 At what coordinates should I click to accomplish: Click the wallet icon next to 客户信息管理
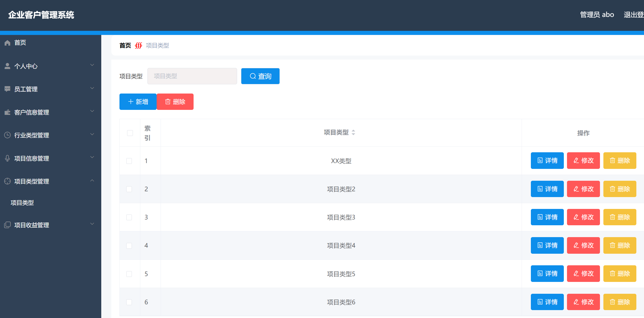click(7, 112)
